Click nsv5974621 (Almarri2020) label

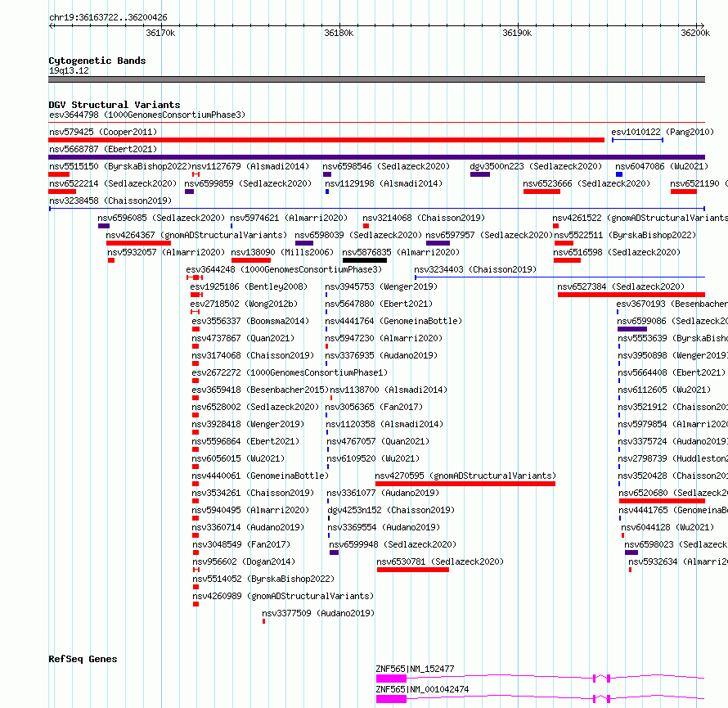289,218
